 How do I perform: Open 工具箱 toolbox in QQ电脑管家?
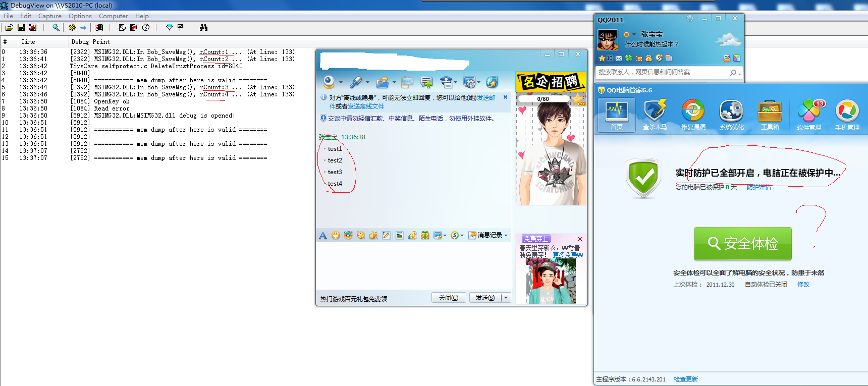770,116
